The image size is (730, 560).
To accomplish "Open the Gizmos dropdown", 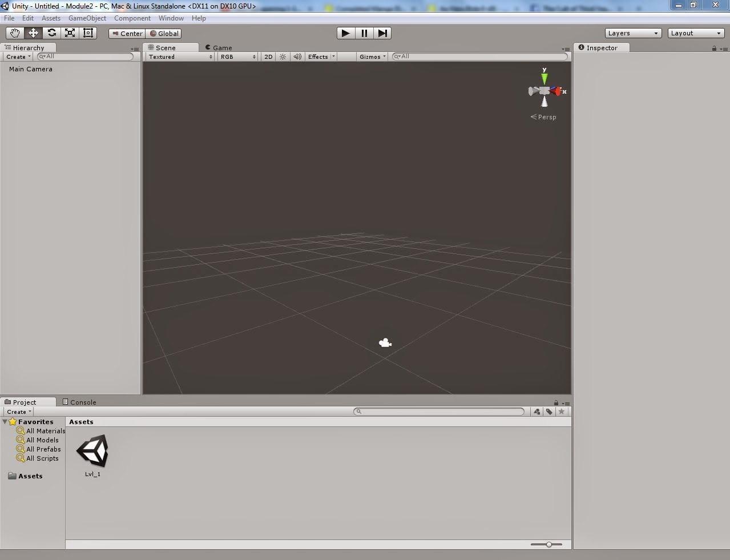I will point(372,57).
